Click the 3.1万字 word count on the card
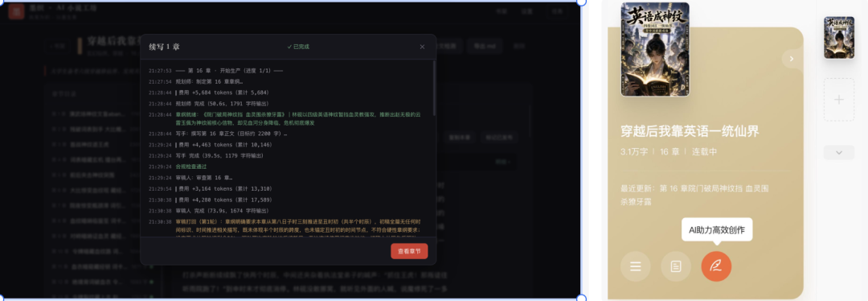The height and width of the screenshot is (301, 868). click(x=634, y=151)
